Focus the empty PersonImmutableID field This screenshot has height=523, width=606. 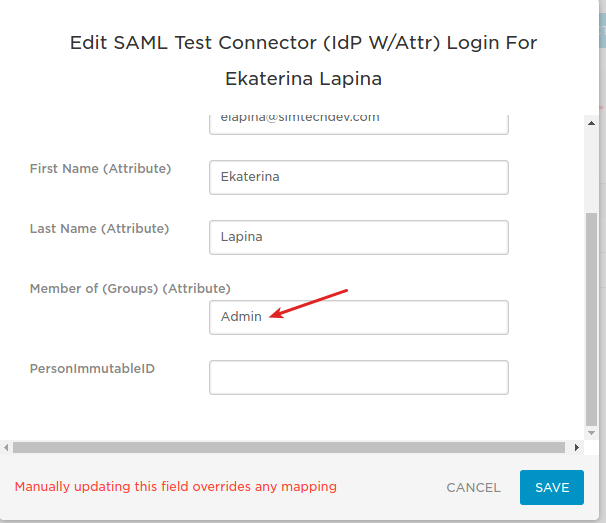pyautogui.click(x=359, y=377)
